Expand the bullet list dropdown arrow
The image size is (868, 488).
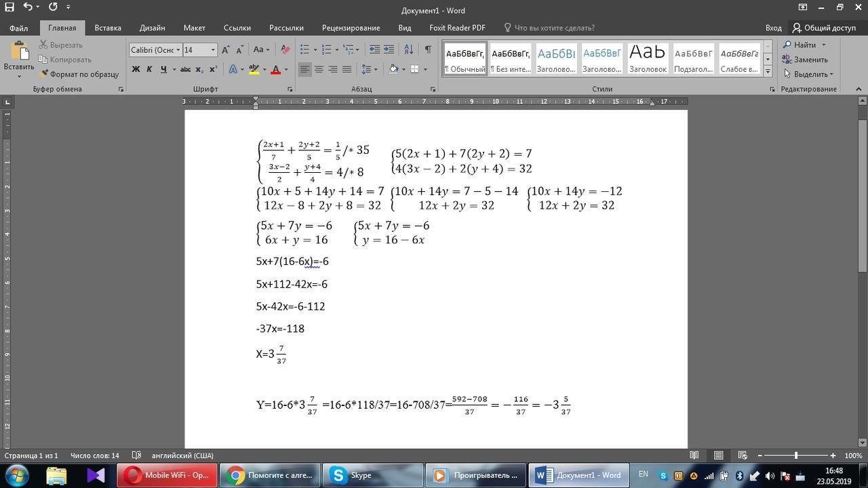pyautogui.click(x=314, y=49)
